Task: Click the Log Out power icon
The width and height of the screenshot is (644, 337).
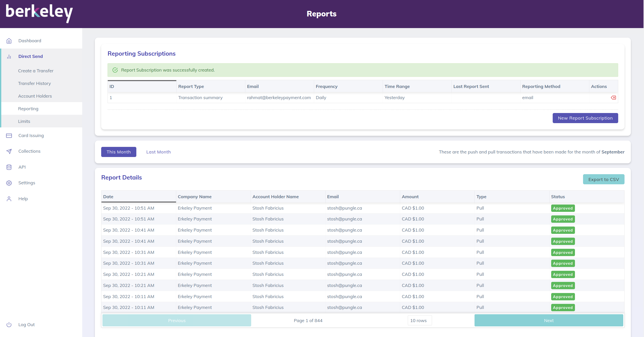Action: click(x=9, y=325)
